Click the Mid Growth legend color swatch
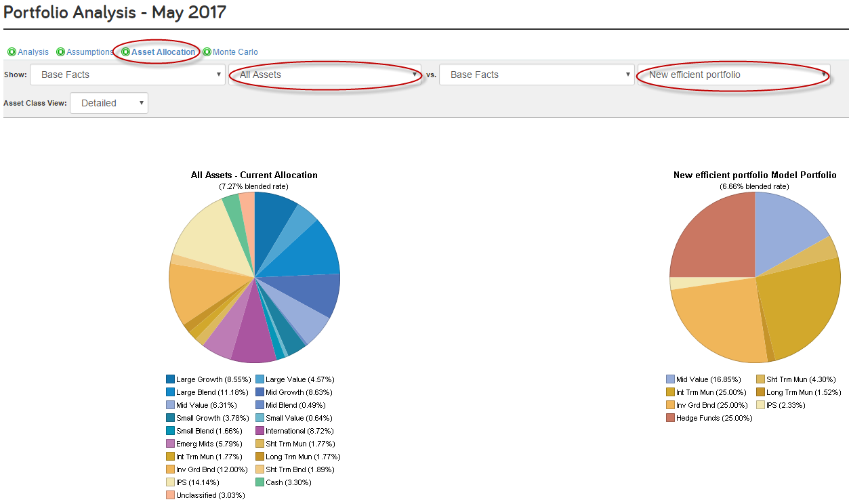849x504 pixels. point(260,392)
